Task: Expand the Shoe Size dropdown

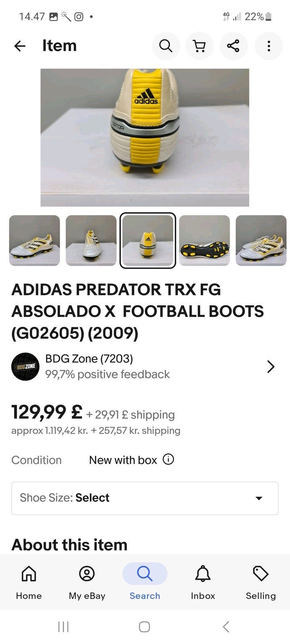Action: (x=145, y=498)
